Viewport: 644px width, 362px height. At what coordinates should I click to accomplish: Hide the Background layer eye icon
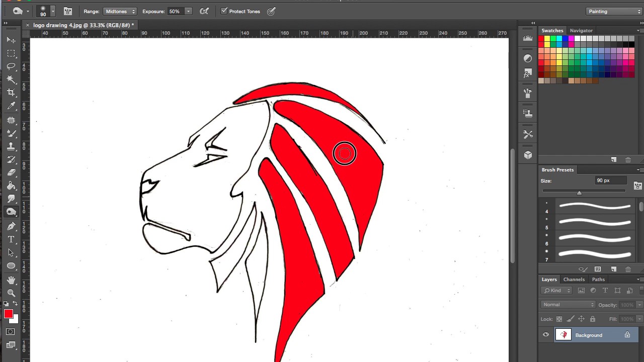coord(546,335)
